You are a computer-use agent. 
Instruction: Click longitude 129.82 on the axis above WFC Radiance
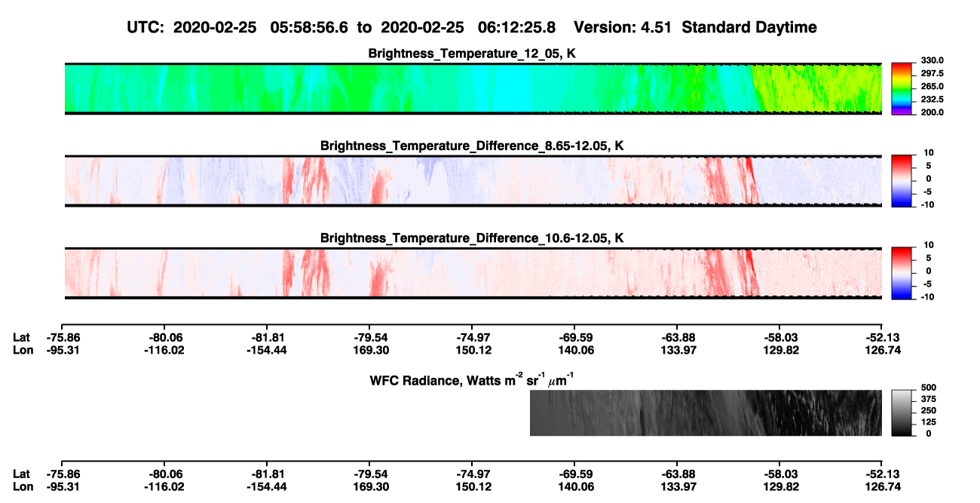point(782,350)
